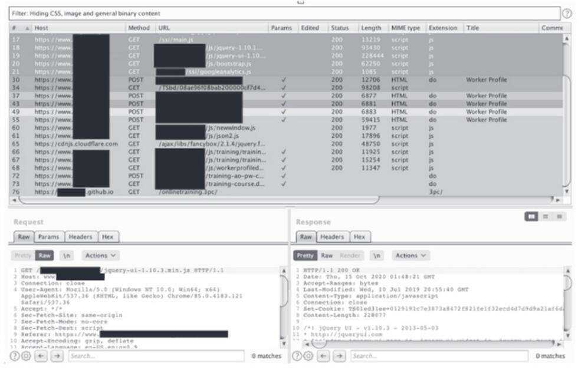588x376 pixels.
Task: Click the filter bar to edit filters
Action: (x=283, y=13)
